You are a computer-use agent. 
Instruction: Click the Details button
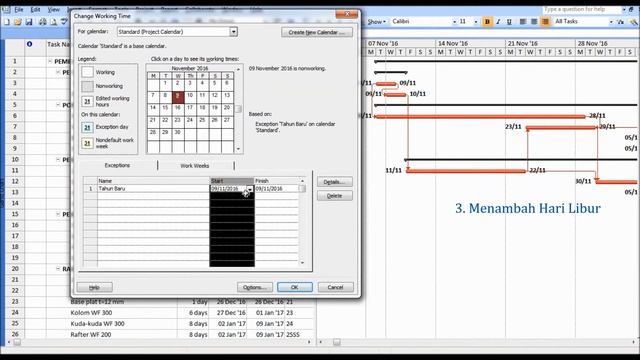coord(335,182)
